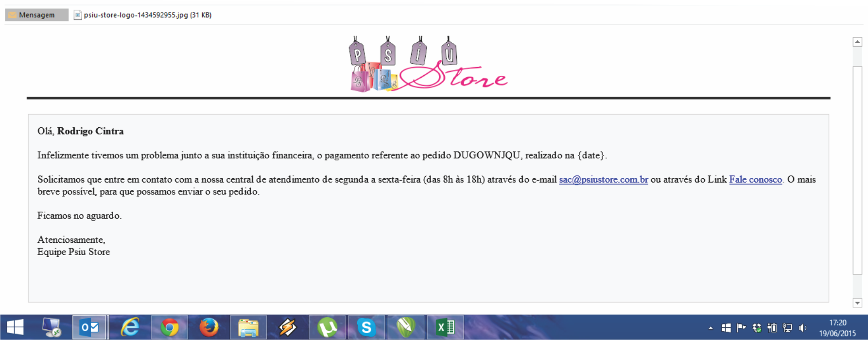The width and height of the screenshot is (868, 340).
Task: Open Remote Desktop from the taskbar
Action: point(52,327)
